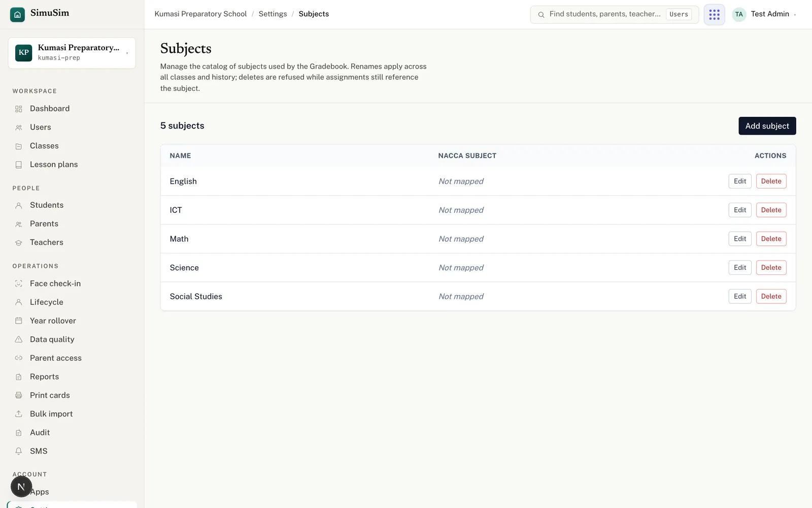Select the Print cards printer icon
812x508 pixels.
coord(19,395)
